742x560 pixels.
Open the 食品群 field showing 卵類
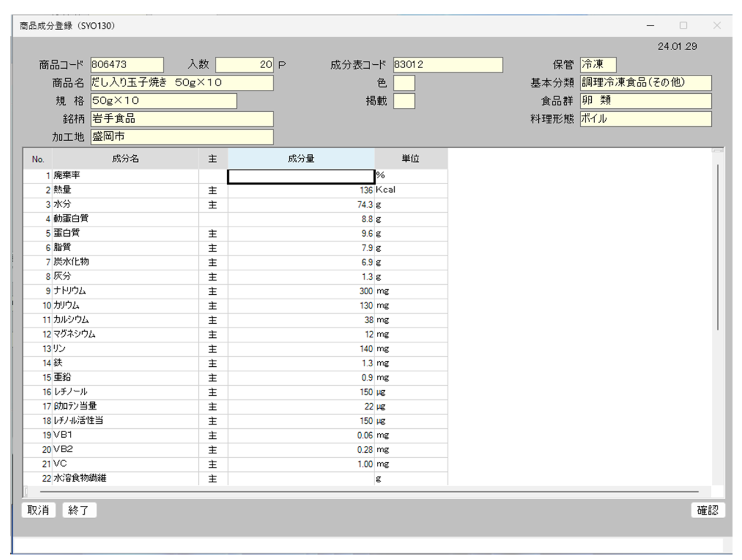[645, 101]
